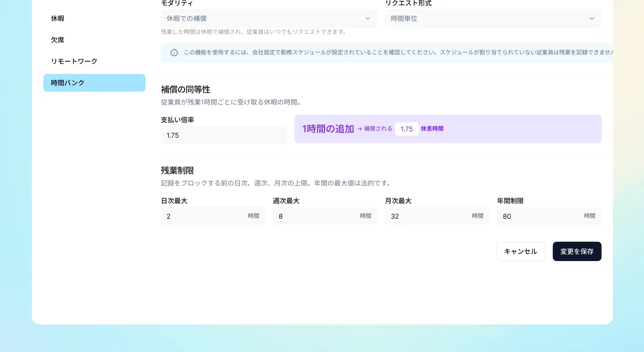The image size is (644, 352).
Task: Click the 記録をブロックする前の description text
Action: [277, 183]
